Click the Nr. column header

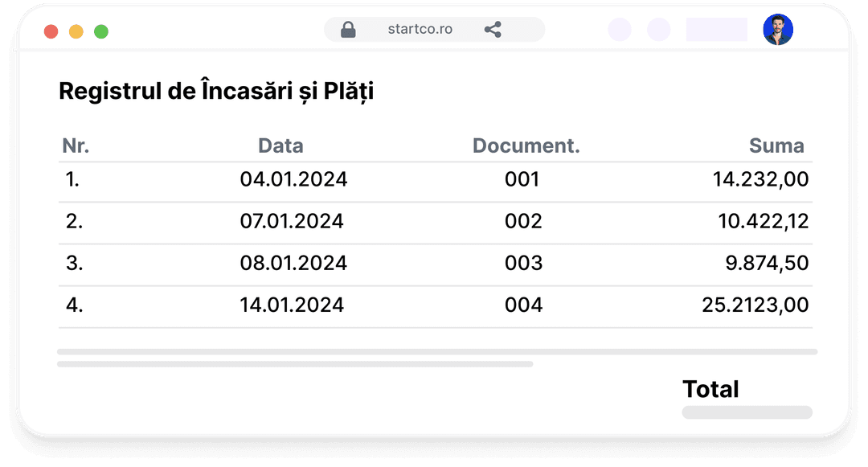(x=76, y=145)
